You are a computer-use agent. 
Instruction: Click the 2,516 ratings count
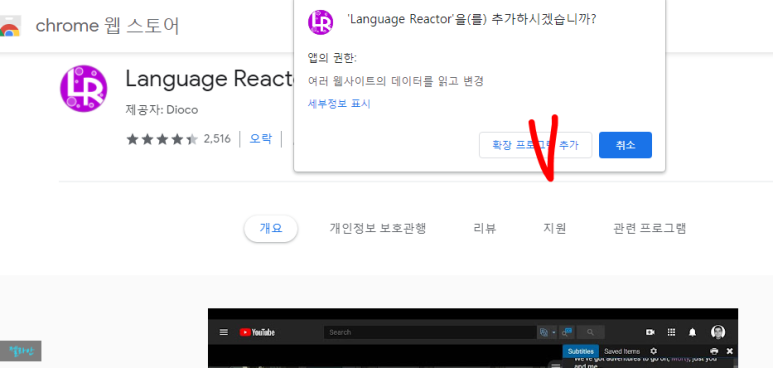217,139
